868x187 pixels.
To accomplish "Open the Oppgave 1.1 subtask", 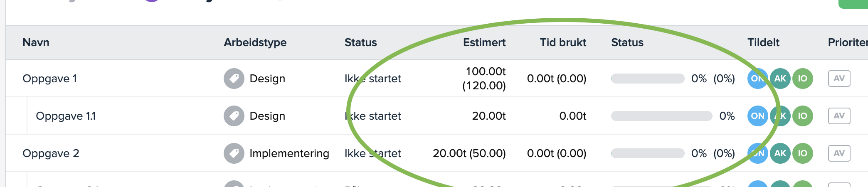I will click(x=66, y=116).
